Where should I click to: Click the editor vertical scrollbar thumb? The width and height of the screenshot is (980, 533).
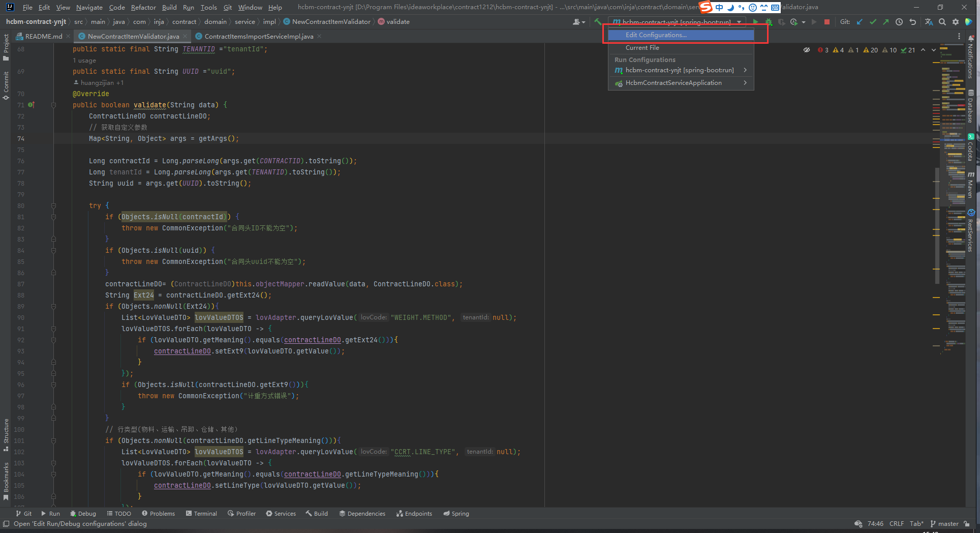[937, 225]
